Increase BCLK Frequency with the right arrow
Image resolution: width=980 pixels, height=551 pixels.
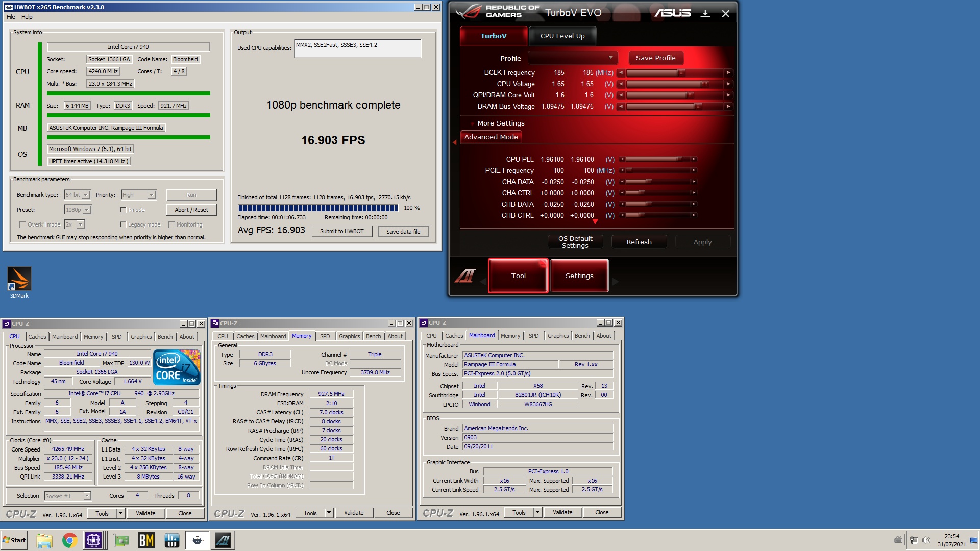point(728,73)
